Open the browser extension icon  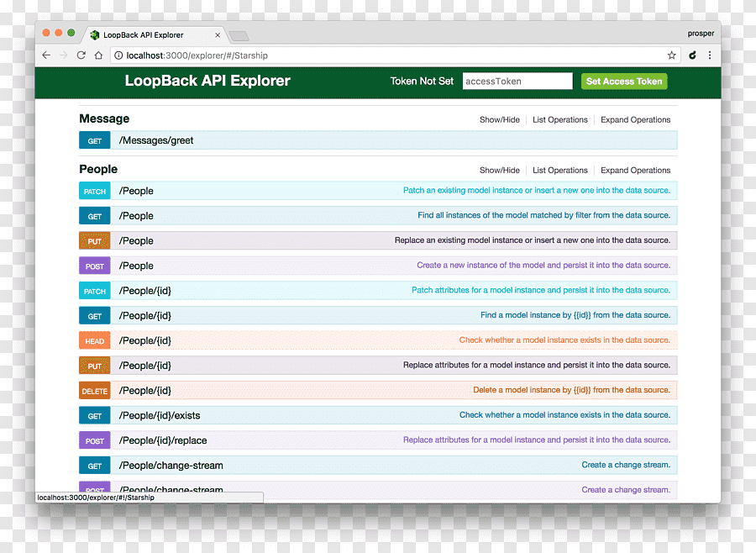click(692, 55)
